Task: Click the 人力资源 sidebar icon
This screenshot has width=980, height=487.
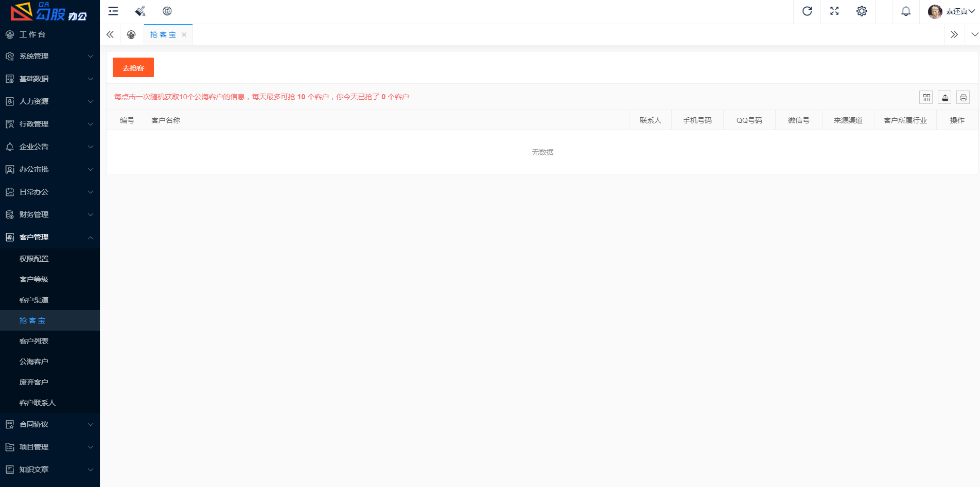Action: click(x=10, y=101)
